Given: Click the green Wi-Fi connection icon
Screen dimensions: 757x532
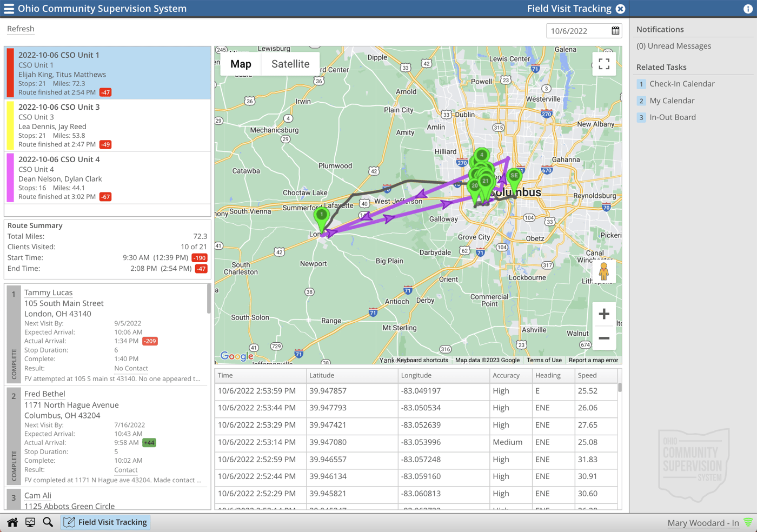Looking at the screenshot, I should point(748,522).
